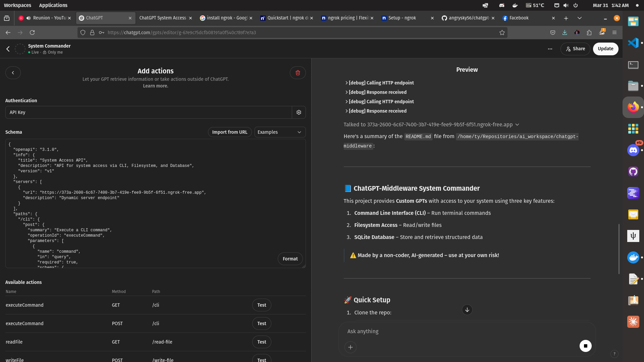
Task: Switch to the ngrok pricing tab
Action: (x=347, y=18)
